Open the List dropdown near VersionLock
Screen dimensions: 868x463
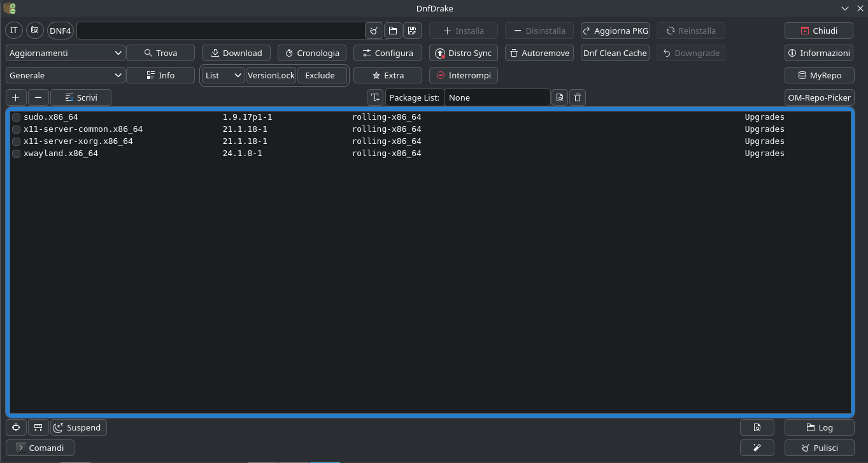coord(223,75)
